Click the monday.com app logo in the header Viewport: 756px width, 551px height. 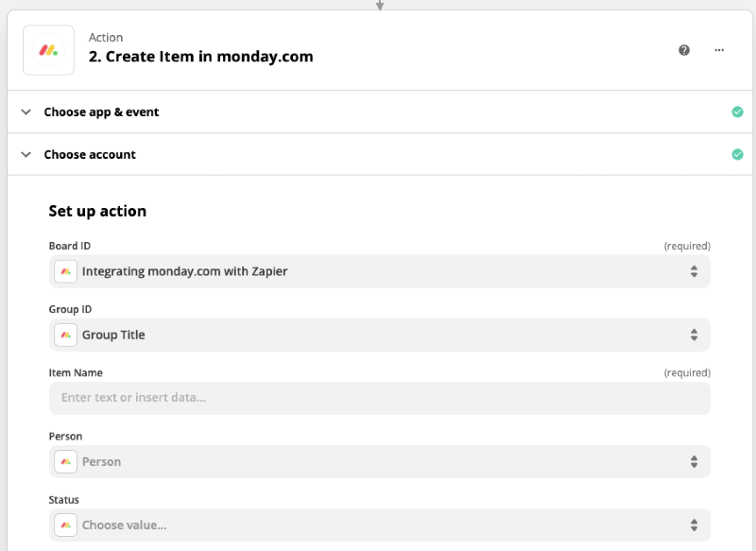pos(49,50)
